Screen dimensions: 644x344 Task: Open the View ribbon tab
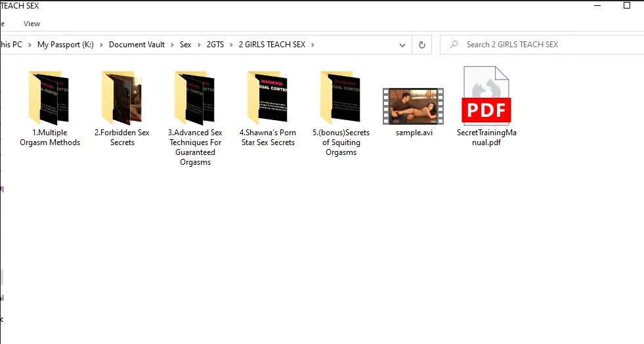[32, 24]
